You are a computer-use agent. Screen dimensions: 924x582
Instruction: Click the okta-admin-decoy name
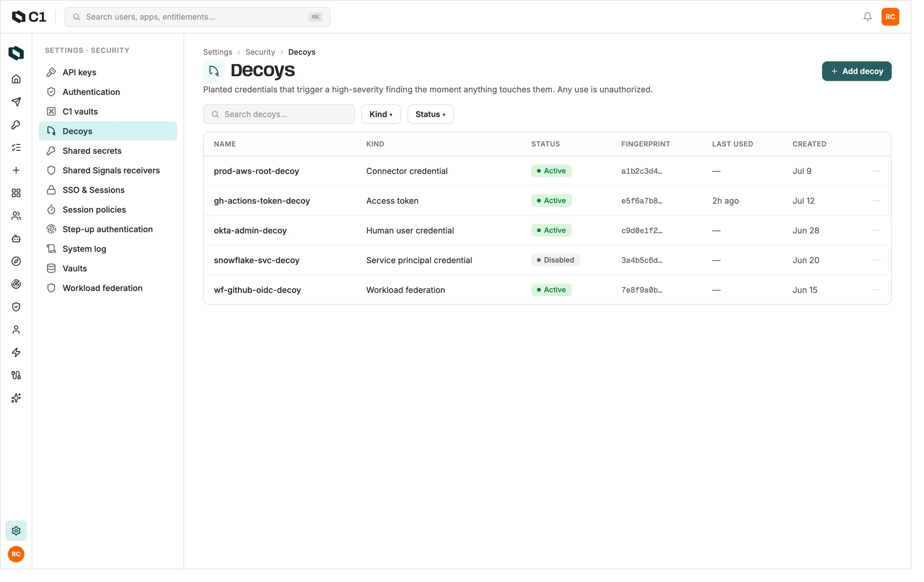[x=250, y=230]
